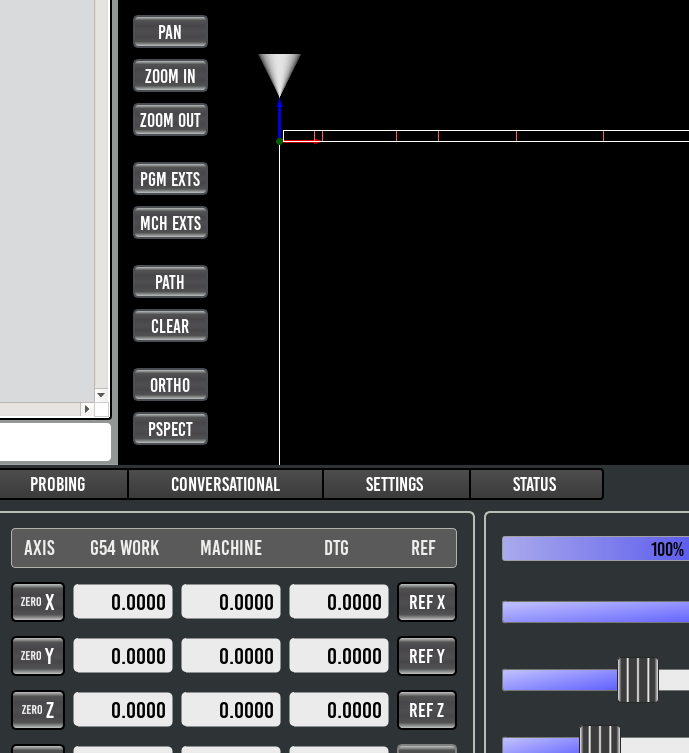Click the white input box below left panel

click(55, 442)
